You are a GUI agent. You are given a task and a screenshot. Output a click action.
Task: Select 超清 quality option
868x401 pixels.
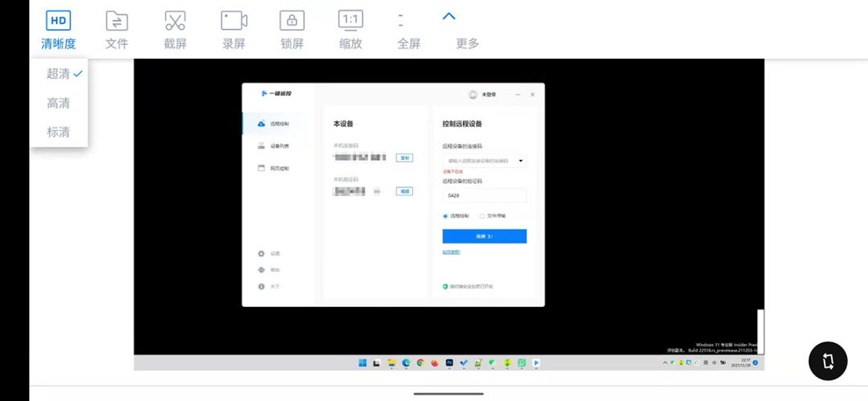click(59, 74)
